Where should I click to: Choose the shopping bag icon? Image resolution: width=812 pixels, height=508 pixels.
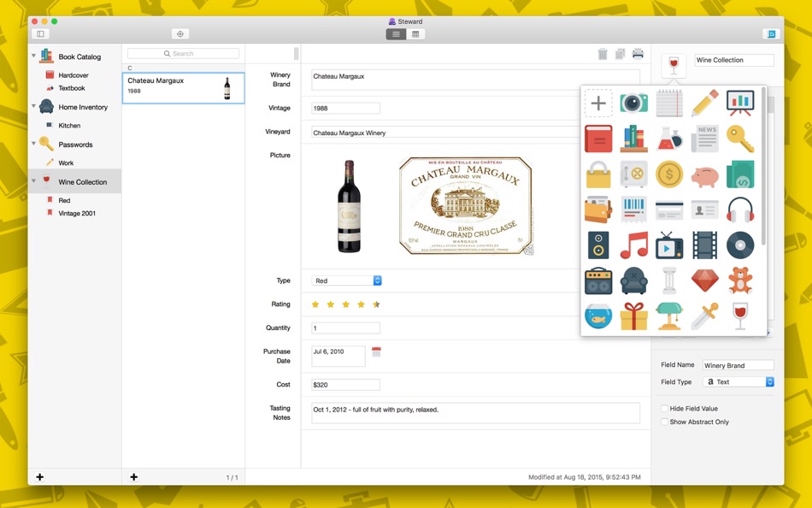[x=598, y=174]
